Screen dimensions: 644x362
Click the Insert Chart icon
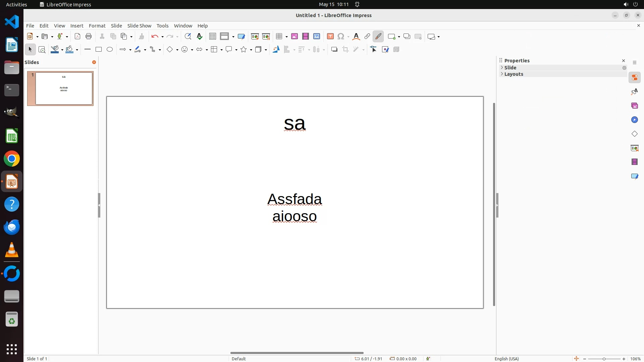tap(317, 37)
